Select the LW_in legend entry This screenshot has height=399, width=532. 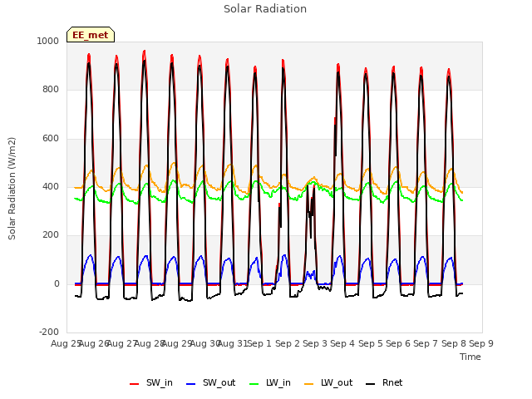point(270,382)
